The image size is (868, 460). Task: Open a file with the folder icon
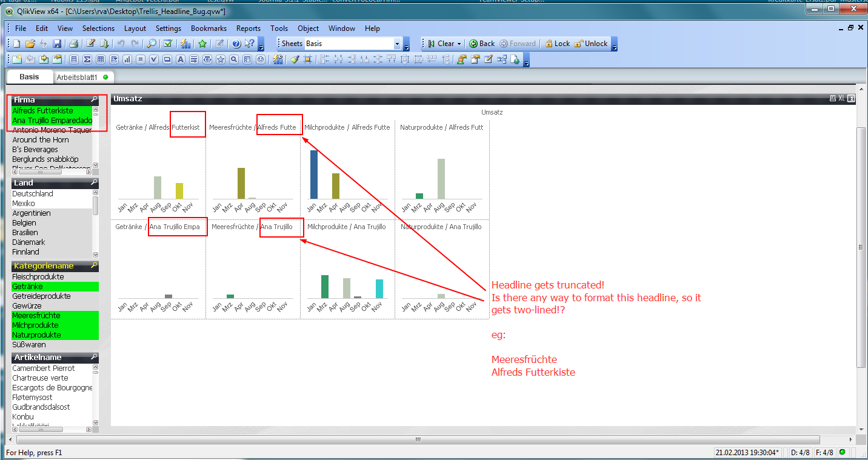(x=30, y=44)
